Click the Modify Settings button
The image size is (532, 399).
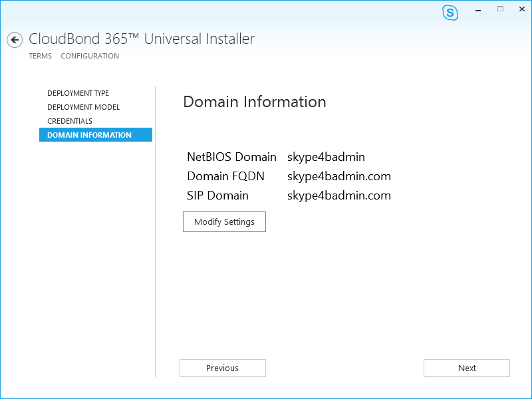click(224, 222)
